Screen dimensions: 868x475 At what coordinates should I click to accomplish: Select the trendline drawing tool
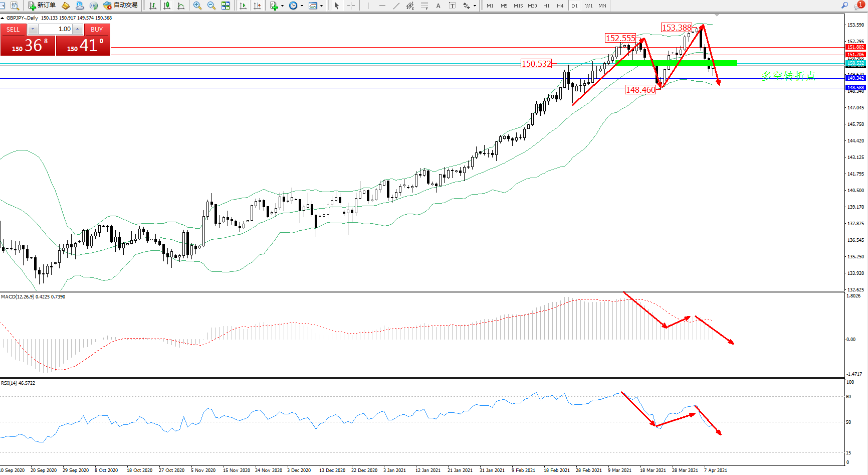pos(396,6)
